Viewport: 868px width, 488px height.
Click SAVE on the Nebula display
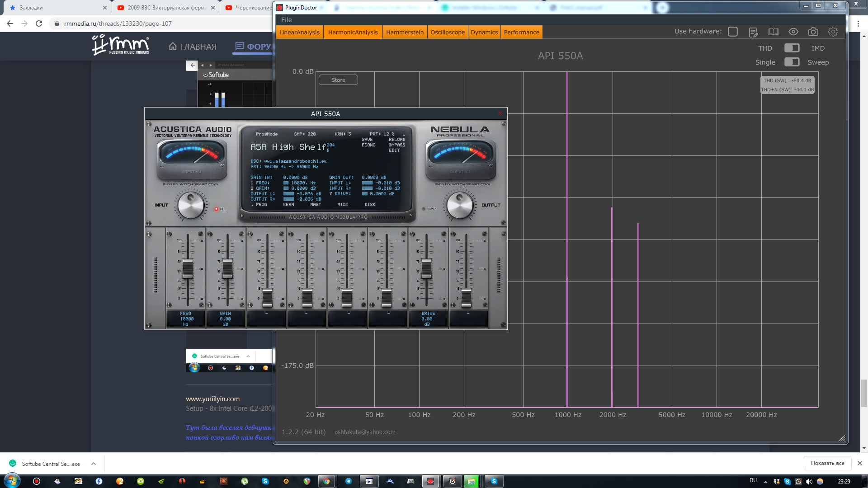pos(367,140)
